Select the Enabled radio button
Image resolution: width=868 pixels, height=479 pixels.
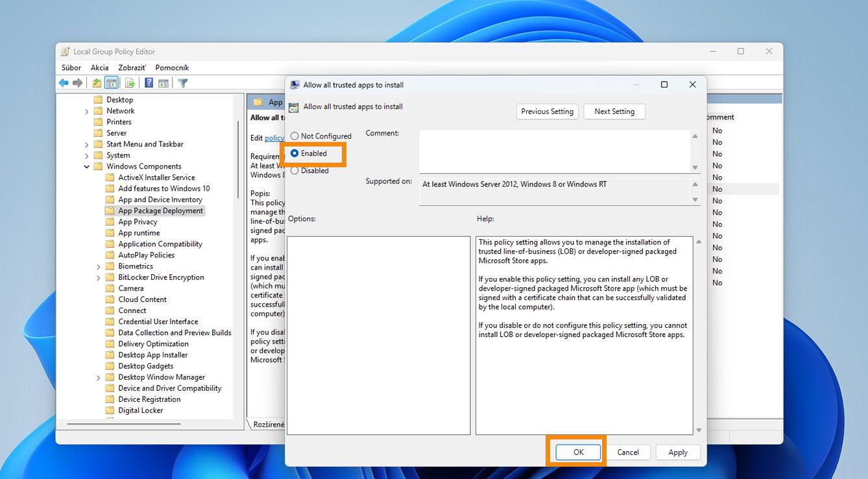click(x=295, y=154)
